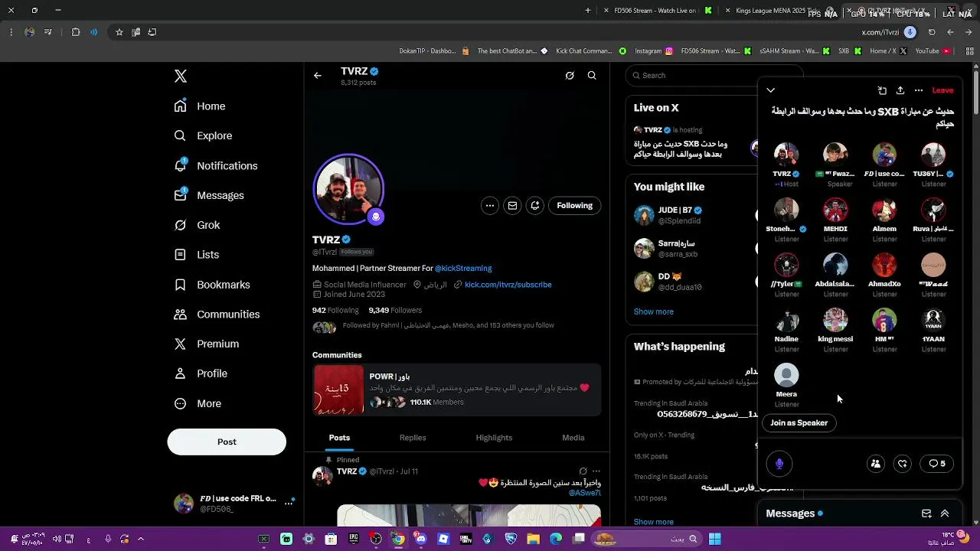Open the POWR community card
This screenshot has height=551, width=980.
[x=456, y=390]
